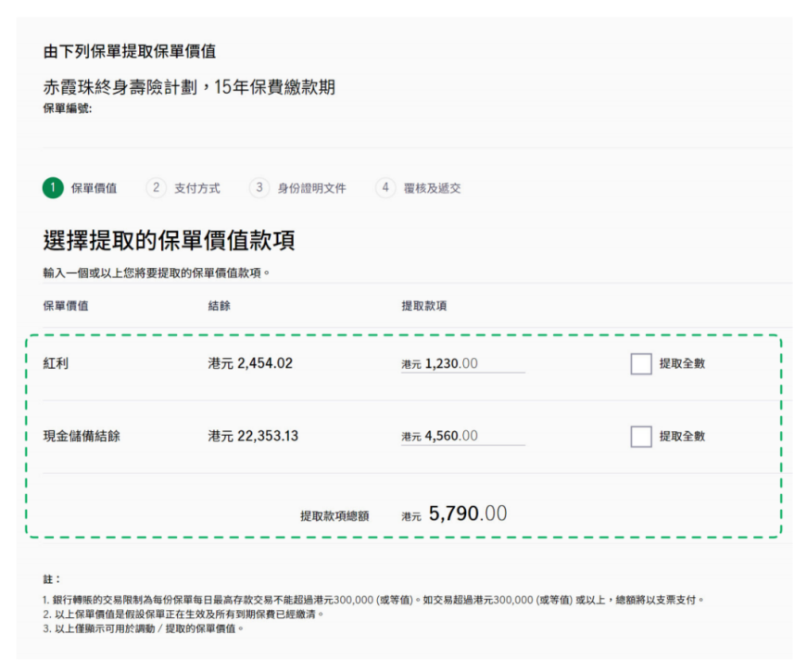807x672 pixels.
Task: Tick the 提取全數 checkbox for 紅利
Action: click(x=641, y=364)
